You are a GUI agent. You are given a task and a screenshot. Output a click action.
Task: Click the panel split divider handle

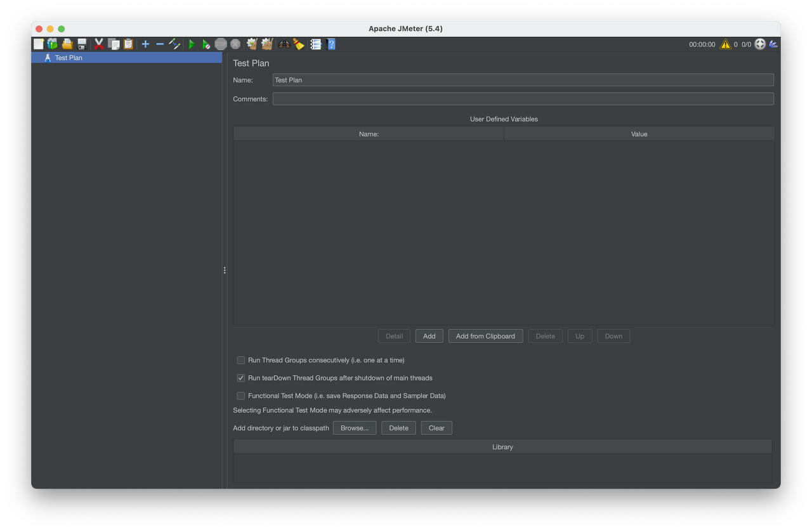225,270
